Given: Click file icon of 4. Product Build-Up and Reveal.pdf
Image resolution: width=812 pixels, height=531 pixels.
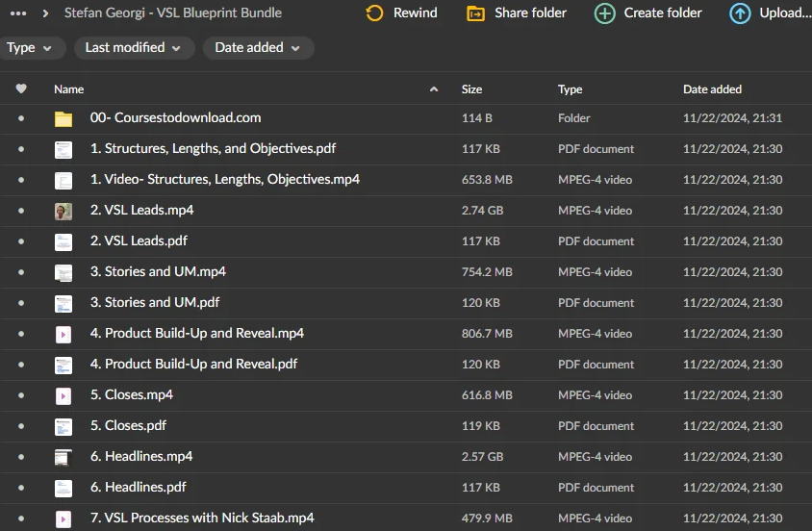Looking at the screenshot, I should click(63, 365).
